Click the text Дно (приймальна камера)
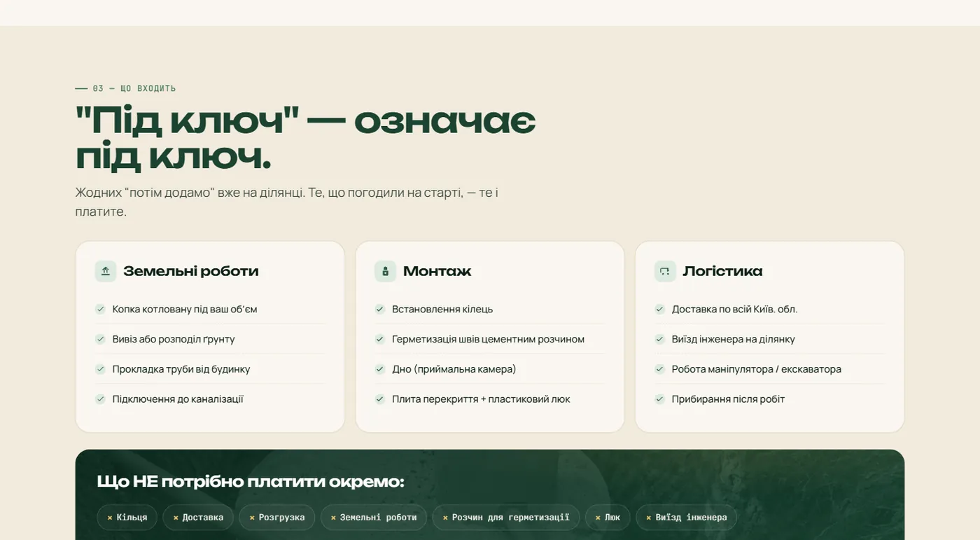 pos(454,369)
